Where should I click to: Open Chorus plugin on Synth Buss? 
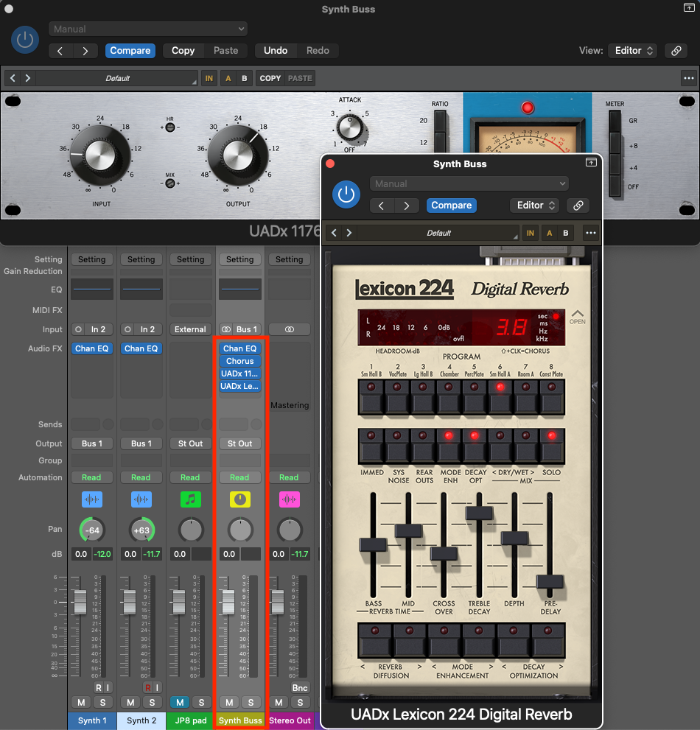pyautogui.click(x=240, y=361)
